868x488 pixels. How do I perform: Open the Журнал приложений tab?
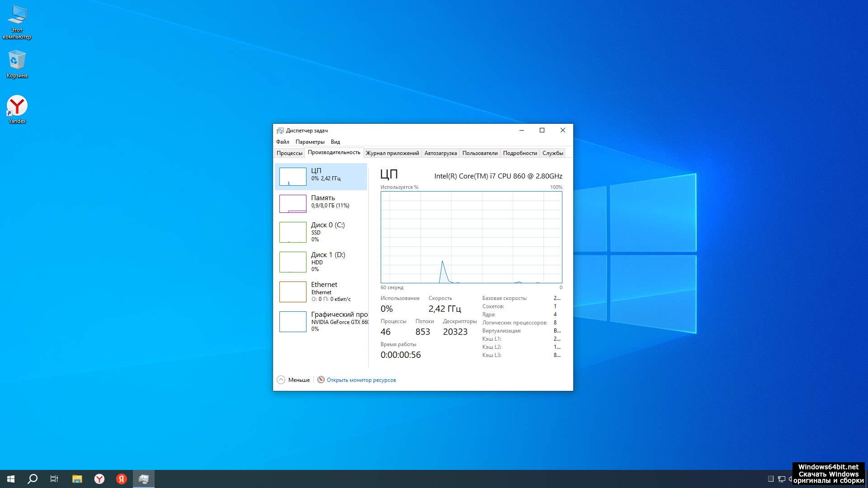(392, 153)
